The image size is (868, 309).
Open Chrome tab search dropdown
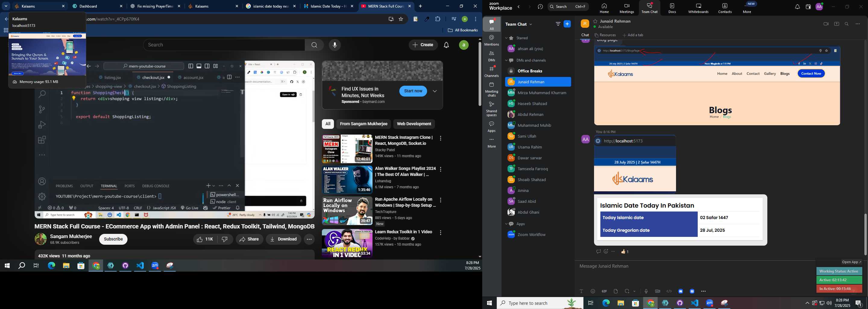[x=6, y=6]
